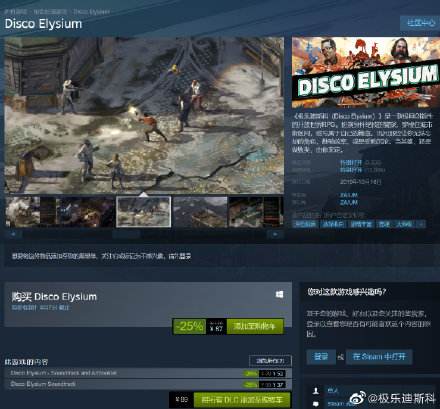Click the Steam achievements icon
Screen dimensions: 440x409
(316, 404)
